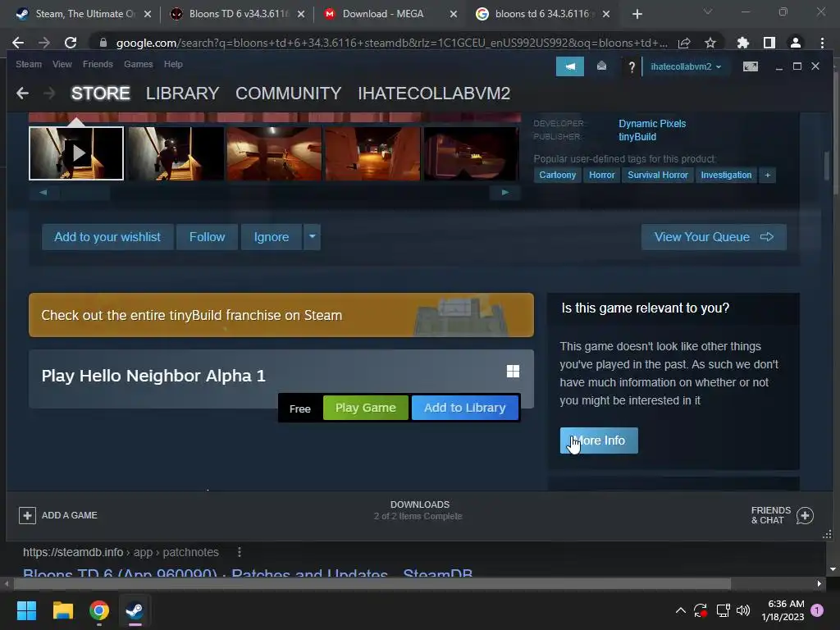Open the Help menu
Viewport: 840px width, 630px height.
[173, 64]
